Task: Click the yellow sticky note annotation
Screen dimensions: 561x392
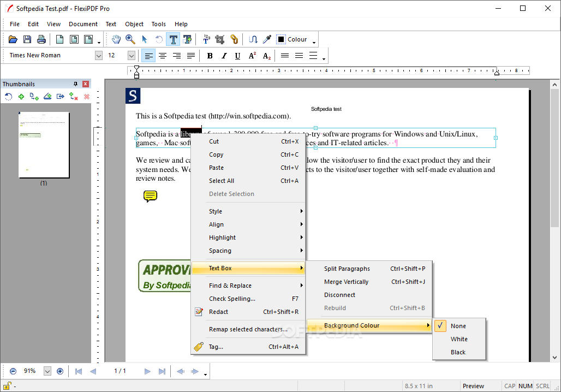Action: (150, 196)
